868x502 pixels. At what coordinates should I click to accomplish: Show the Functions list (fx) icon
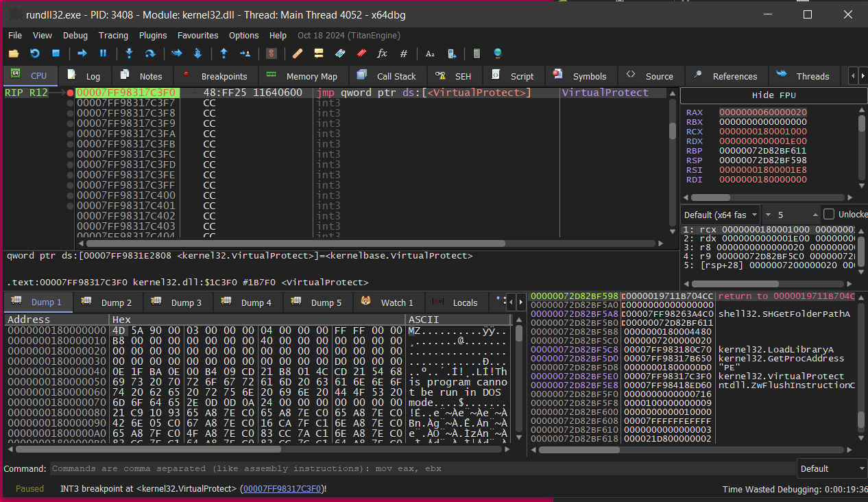tap(382, 53)
